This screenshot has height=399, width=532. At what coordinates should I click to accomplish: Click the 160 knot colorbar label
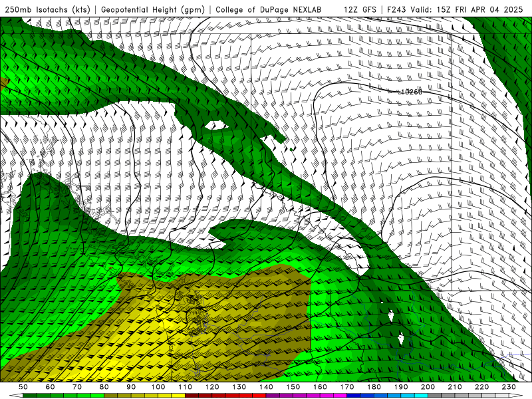pos(321,387)
